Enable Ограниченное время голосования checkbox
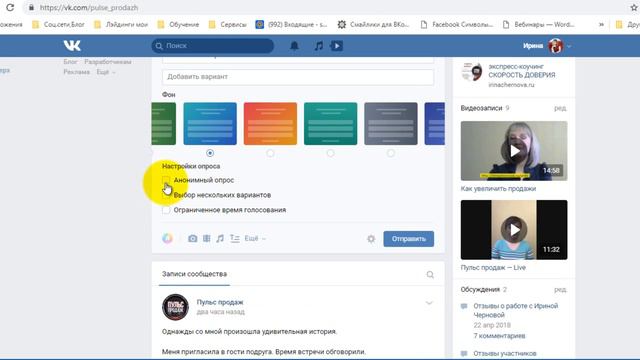This screenshot has width=640, height=360. click(x=166, y=210)
